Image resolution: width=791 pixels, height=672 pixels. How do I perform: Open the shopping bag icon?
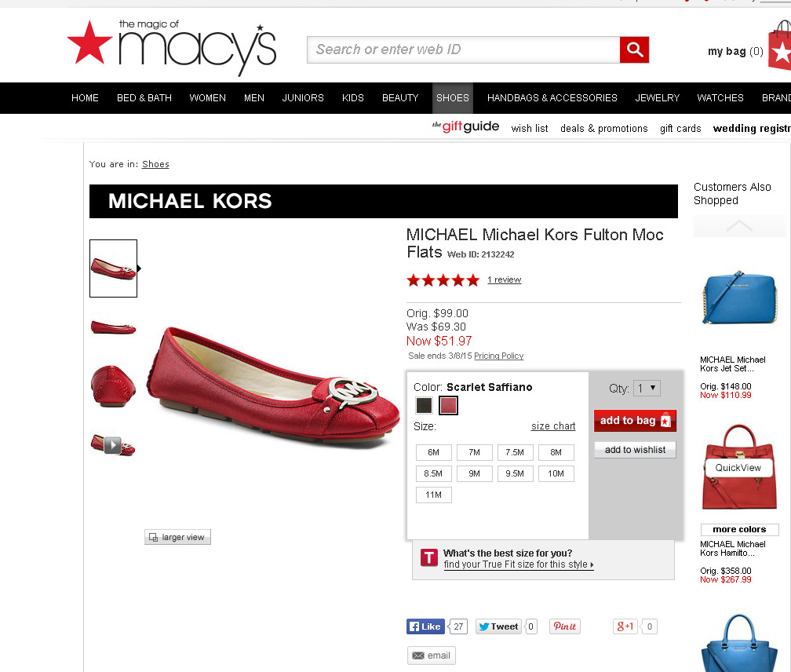pos(780,46)
